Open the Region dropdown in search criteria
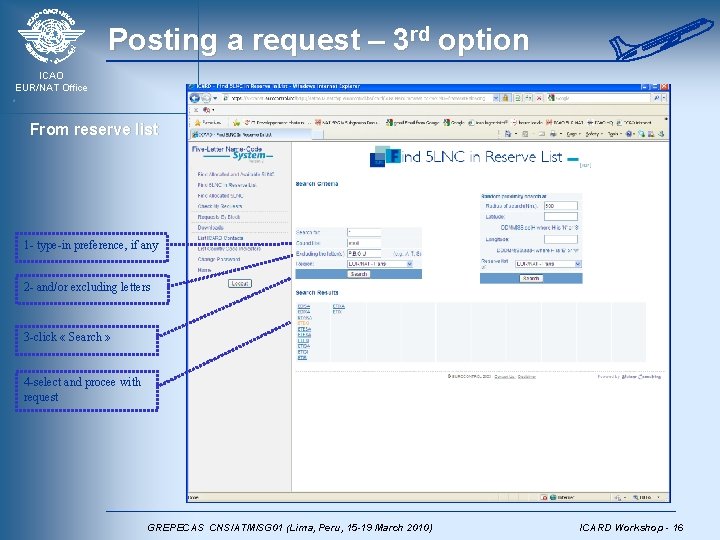This screenshot has width=720, height=540. (380, 264)
